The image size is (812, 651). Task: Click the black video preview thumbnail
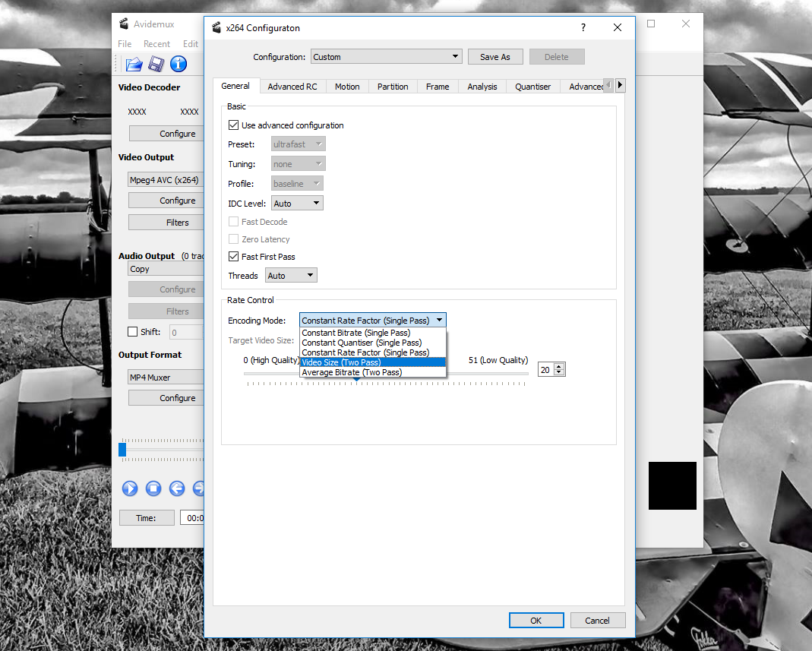[672, 486]
